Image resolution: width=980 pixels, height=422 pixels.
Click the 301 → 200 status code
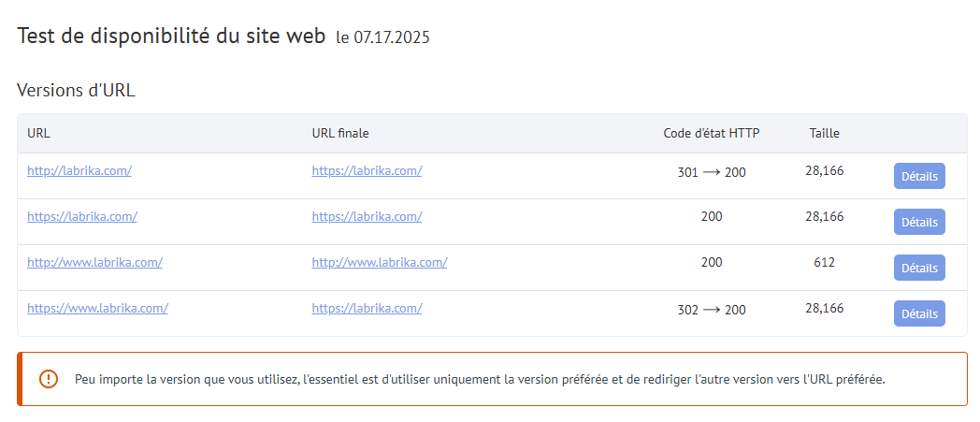[712, 172]
